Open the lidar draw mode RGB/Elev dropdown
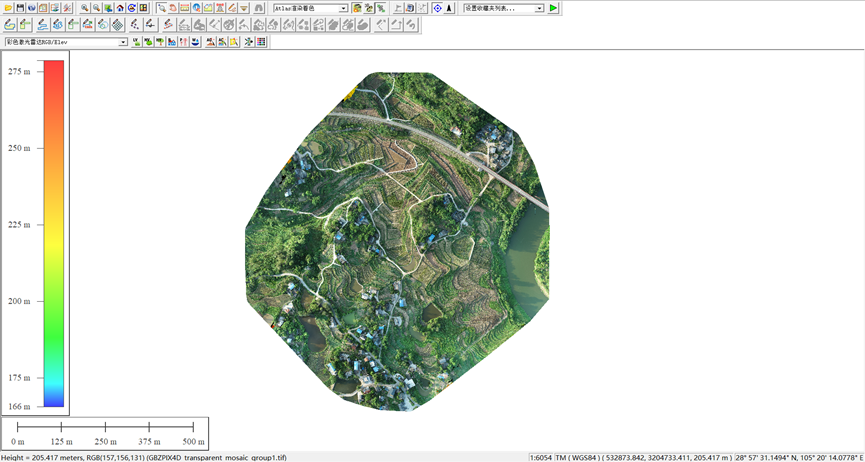This screenshot has width=865, height=462. (x=66, y=42)
